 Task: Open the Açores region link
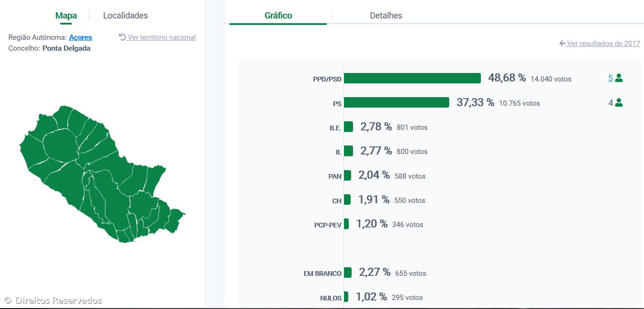[81, 37]
